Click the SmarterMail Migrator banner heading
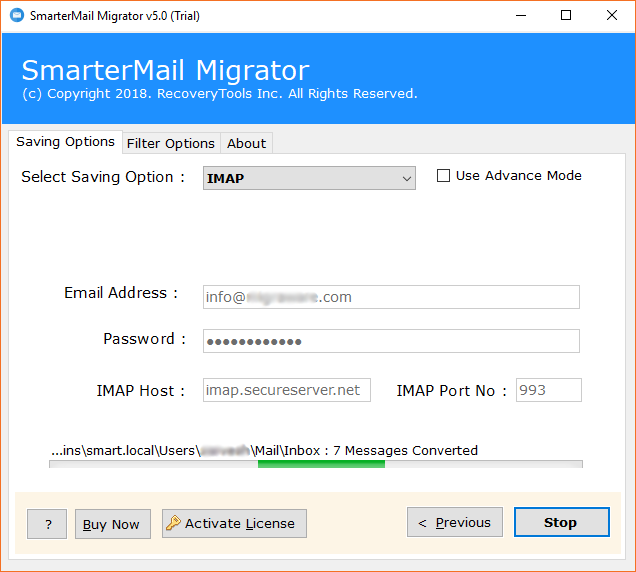636x572 pixels. tap(165, 70)
